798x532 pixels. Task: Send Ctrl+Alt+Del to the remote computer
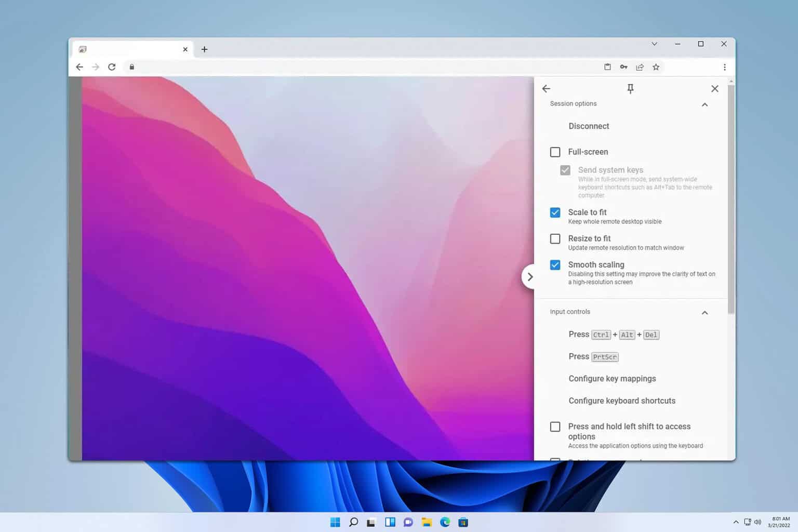(x=614, y=335)
